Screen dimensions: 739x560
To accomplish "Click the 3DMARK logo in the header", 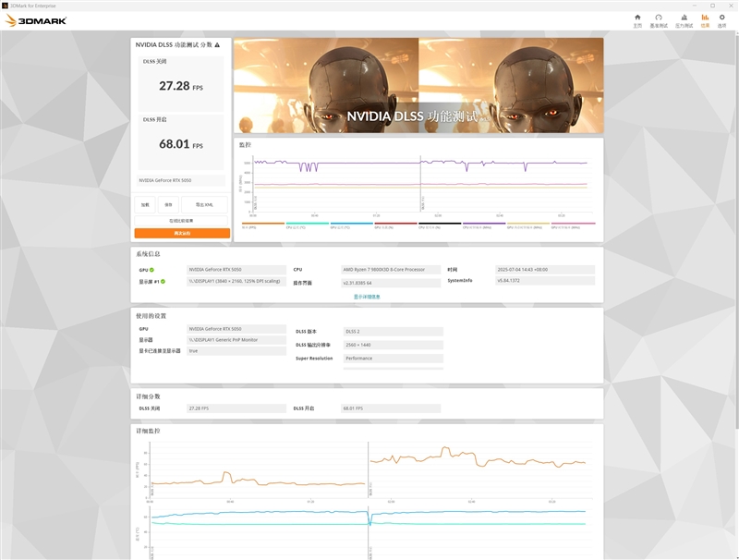I will 36,20.
